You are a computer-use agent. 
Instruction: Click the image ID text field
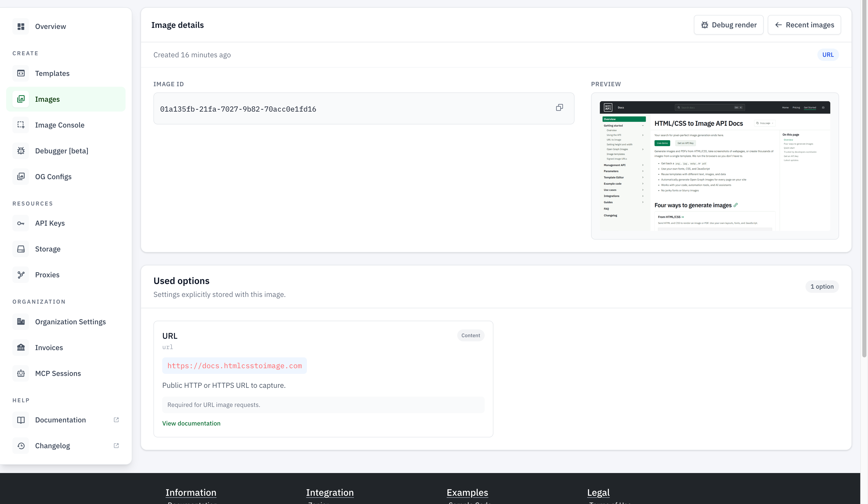[x=364, y=108]
